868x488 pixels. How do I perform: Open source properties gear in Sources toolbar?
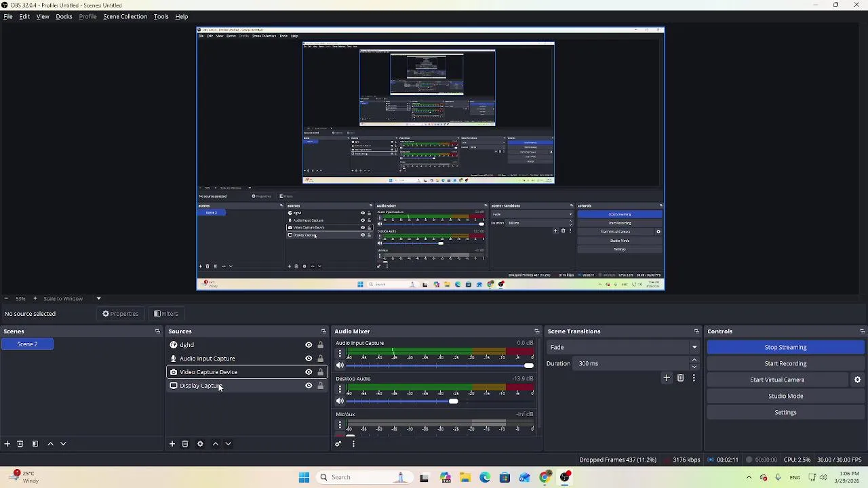pyautogui.click(x=200, y=444)
